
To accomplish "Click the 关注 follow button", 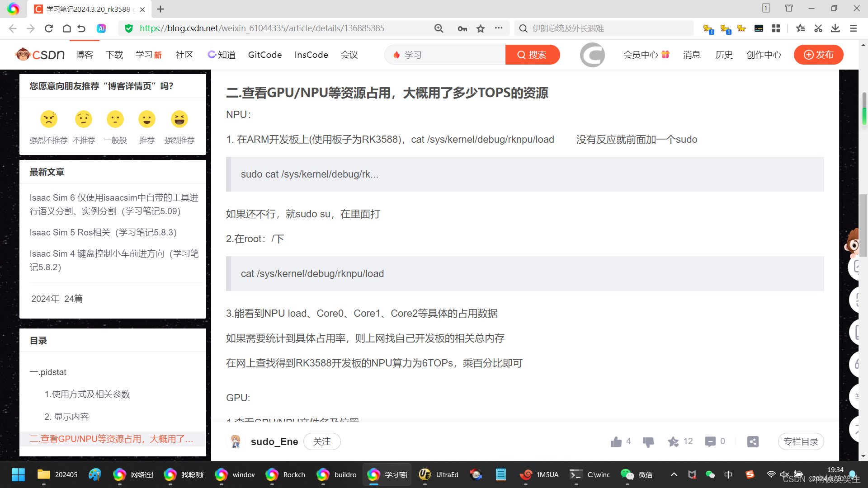I will coord(322,441).
